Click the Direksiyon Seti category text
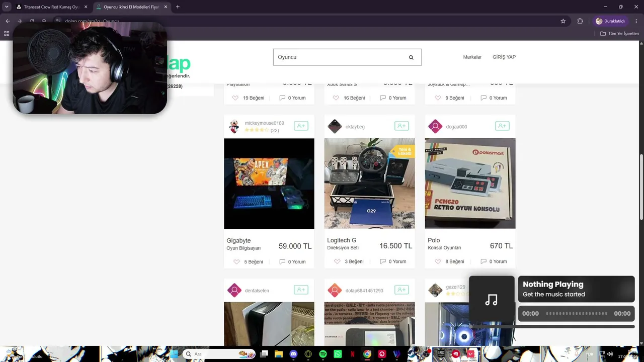This screenshot has width=644, height=362. coord(343,248)
